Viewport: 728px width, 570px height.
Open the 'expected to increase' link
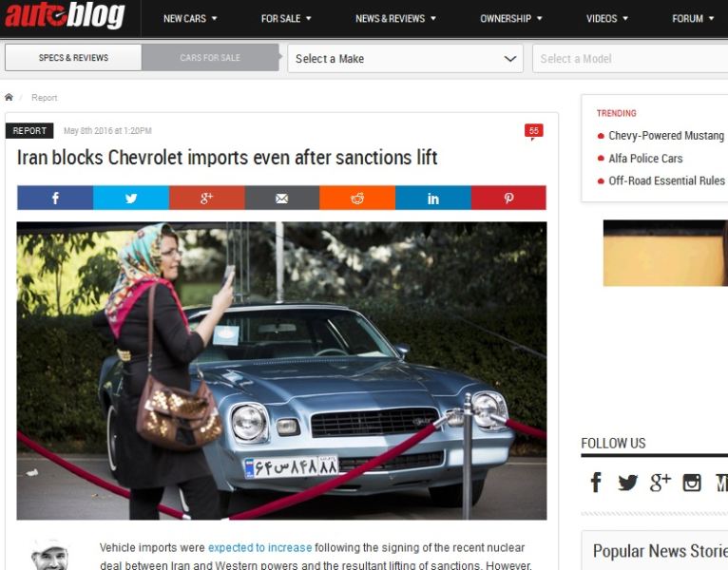pyautogui.click(x=259, y=548)
